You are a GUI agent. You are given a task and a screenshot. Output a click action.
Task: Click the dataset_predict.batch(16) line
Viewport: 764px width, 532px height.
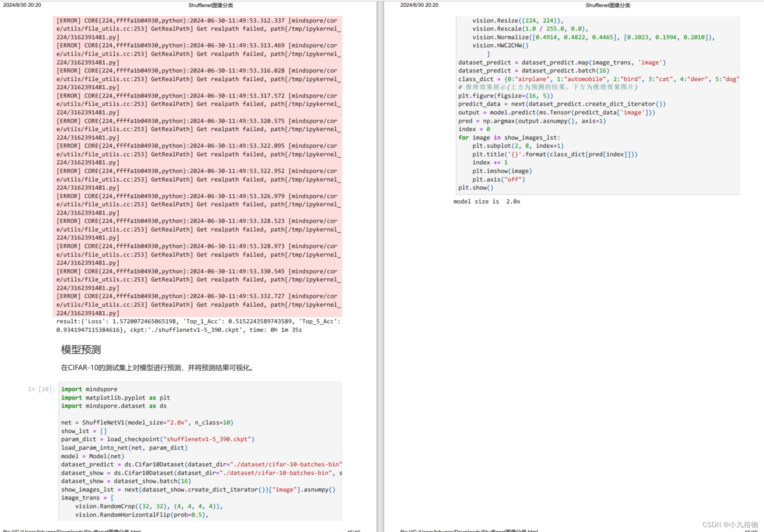534,71
